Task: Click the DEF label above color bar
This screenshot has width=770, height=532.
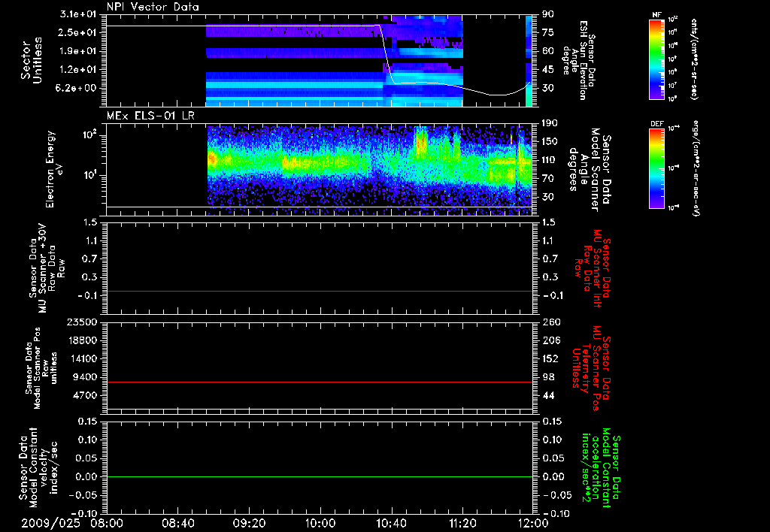Action: (656, 124)
